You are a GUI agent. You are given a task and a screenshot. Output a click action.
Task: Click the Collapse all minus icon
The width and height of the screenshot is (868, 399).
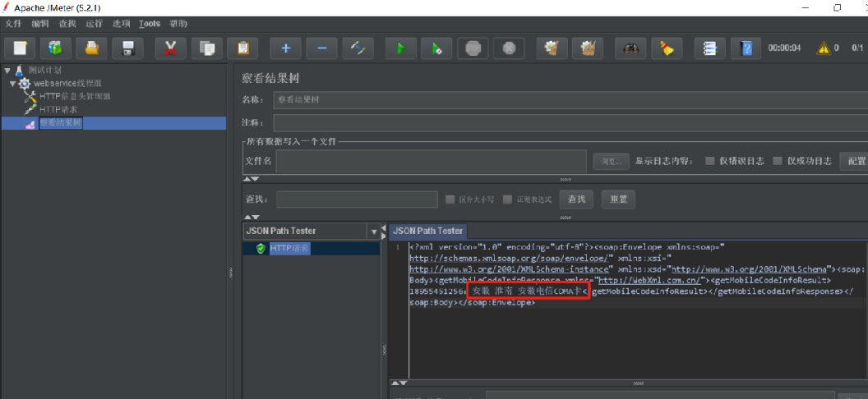(x=321, y=48)
